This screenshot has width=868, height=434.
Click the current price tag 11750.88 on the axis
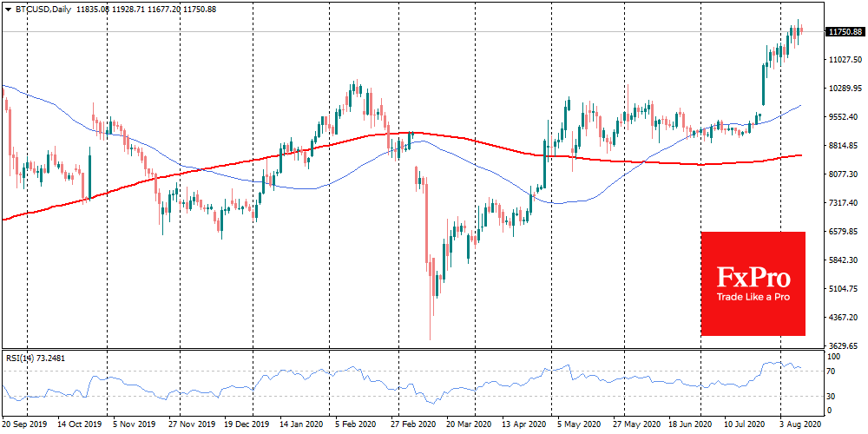[x=844, y=31]
